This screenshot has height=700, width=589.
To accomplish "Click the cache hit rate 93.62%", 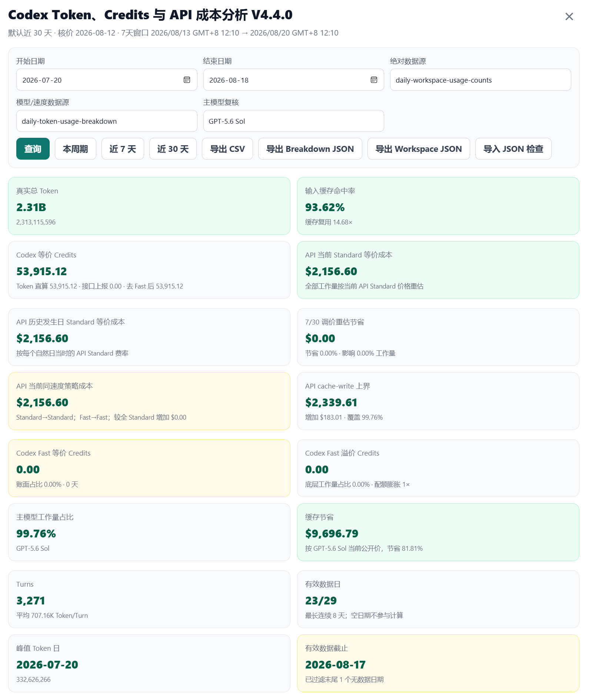I will (x=325, y=207).
